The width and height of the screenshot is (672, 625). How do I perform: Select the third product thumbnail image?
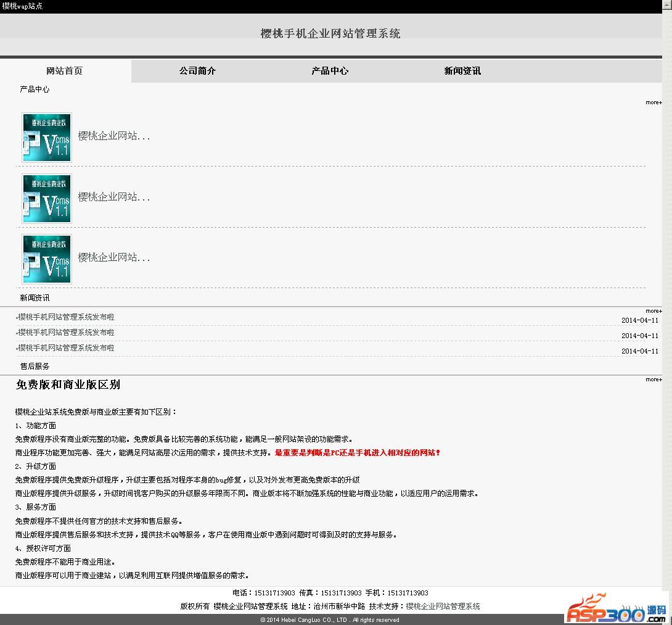pyautogui.click(x=47, y=259)
